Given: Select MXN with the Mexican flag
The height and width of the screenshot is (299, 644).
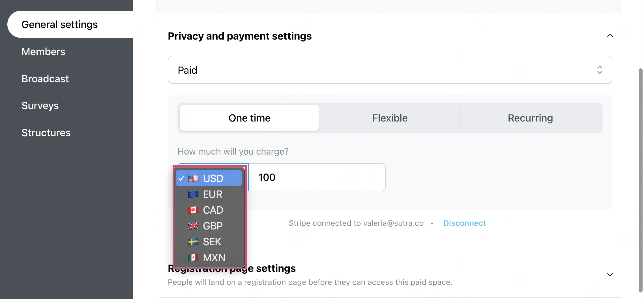Looking at the screenshot, I should 209,257.
